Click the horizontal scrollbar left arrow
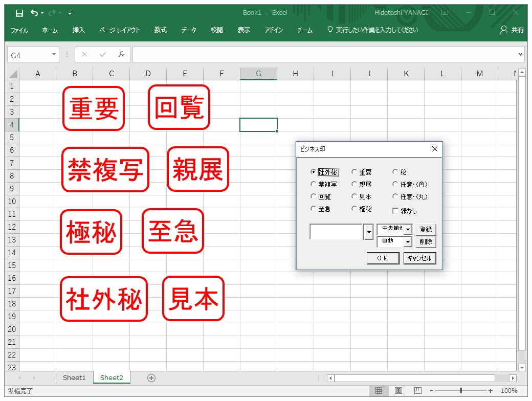The height and width of the screenshot is (401, 532). tap(331, 378)
